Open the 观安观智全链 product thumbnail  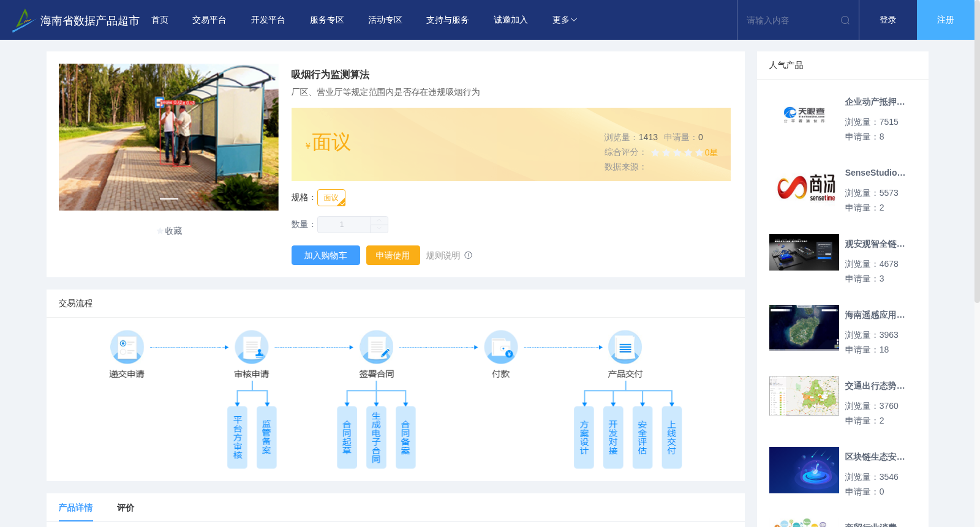(x=804, y=252)
